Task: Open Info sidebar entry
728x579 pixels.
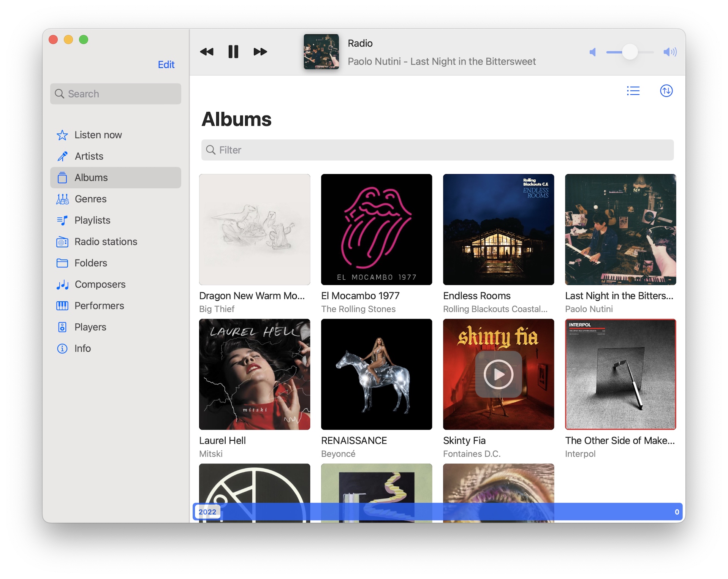Action: coord(116,348)
